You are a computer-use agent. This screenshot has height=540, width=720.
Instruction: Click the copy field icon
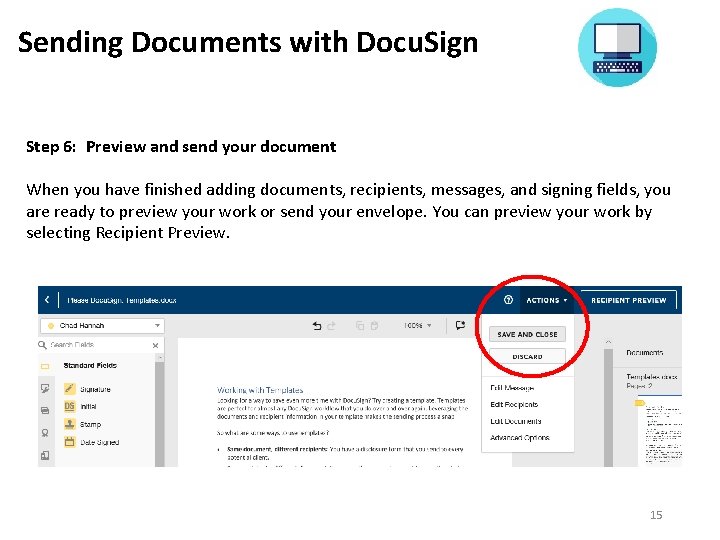point(360,326)
